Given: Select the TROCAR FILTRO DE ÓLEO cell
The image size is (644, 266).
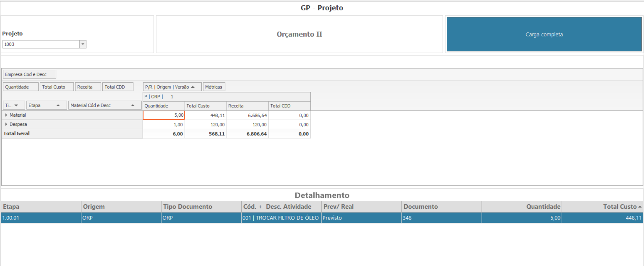Looking at the screenshot, I should coord(281,218).
